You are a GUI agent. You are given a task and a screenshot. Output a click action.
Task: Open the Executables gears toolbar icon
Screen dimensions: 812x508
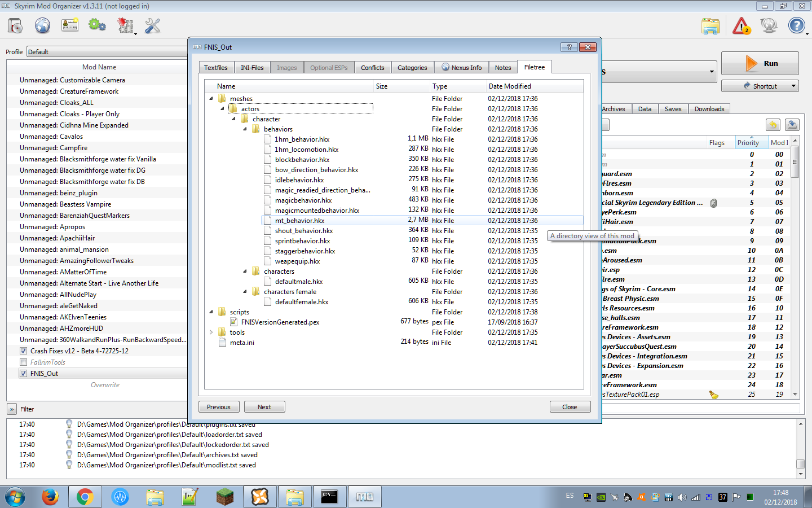(97, 26)
